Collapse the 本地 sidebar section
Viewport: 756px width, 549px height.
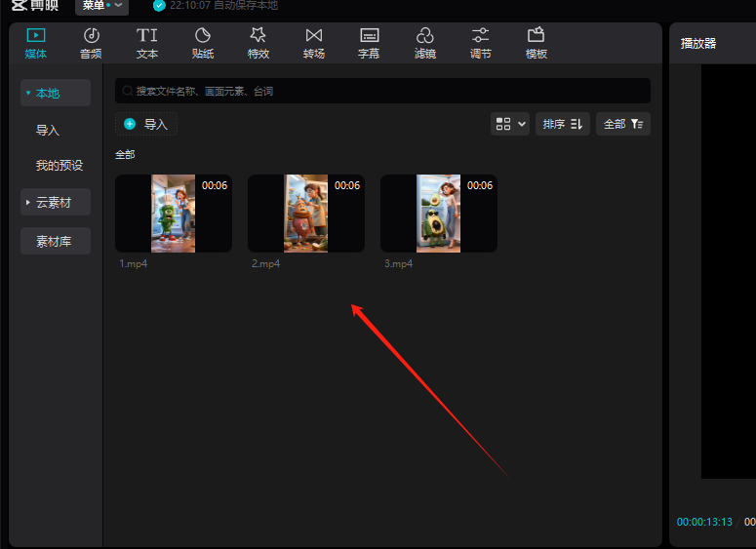[x=55, y=94]
